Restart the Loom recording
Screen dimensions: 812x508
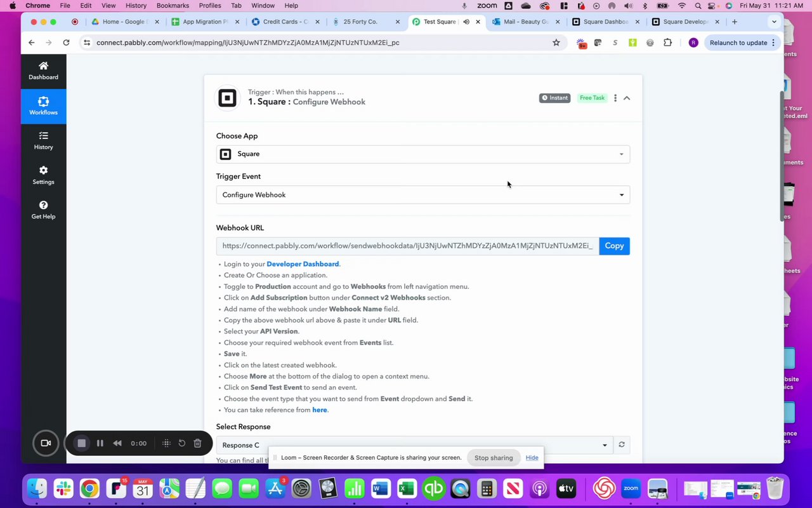point(182,443)
